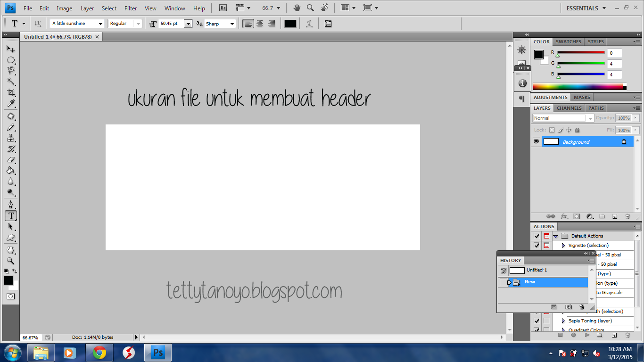
Task: Select the Crop tool
Action: click(x=10, y=92)
